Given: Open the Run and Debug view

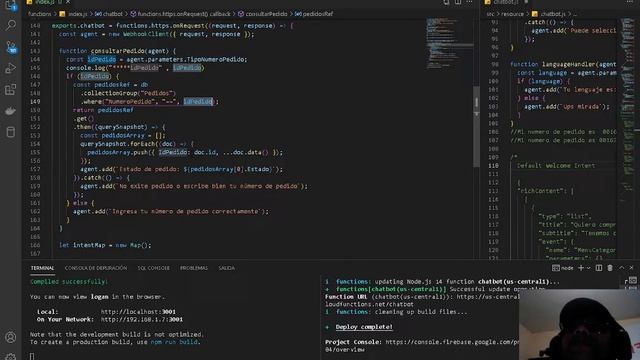Looking at the screenshot, I should (11, 68).
